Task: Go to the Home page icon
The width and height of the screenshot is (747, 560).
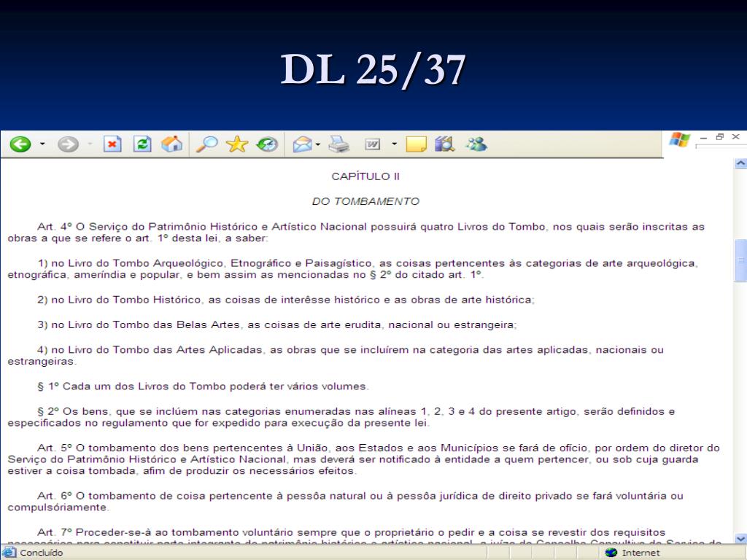Action: tap(171, 144)
